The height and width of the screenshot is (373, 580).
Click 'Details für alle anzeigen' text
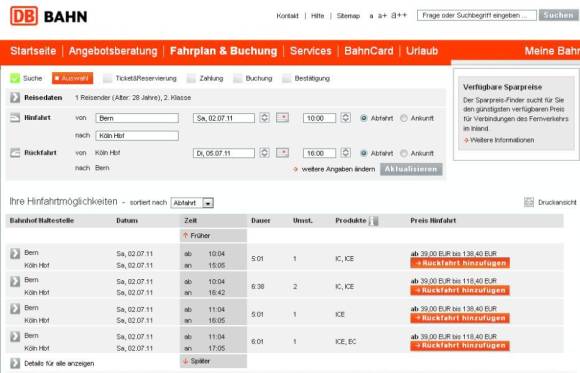pyautogui.click(x=59, y=363)
